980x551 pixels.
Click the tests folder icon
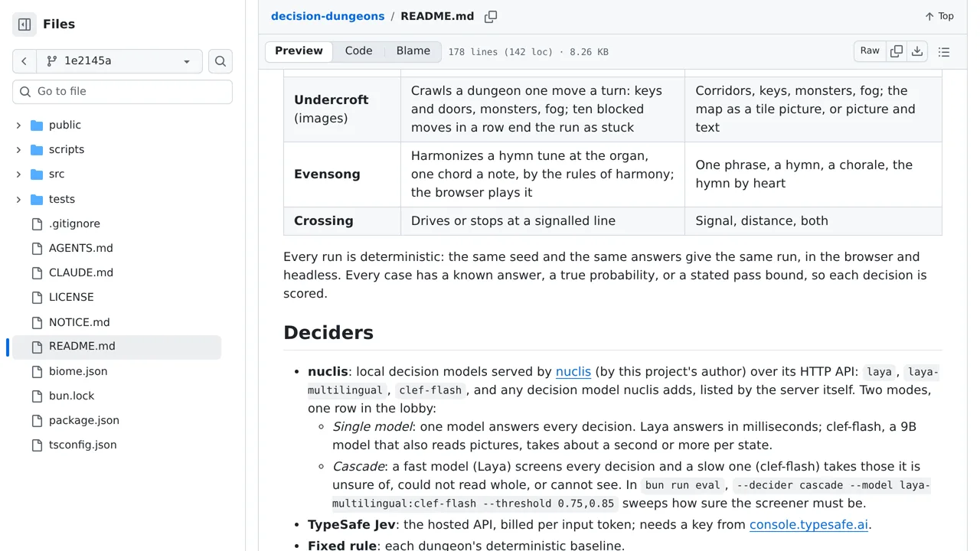(x=37, y=200)
